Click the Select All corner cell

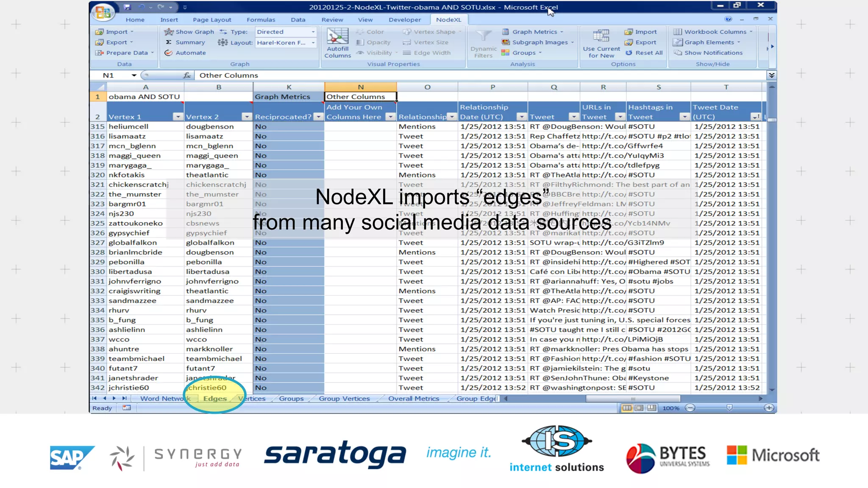point(98,87)
